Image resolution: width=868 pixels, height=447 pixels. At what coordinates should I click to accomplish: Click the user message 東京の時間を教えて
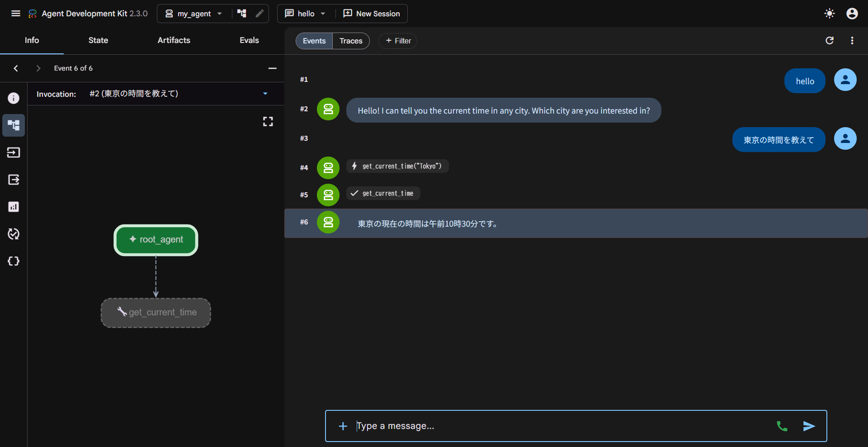pyautogui.click(x=778, y=140)
